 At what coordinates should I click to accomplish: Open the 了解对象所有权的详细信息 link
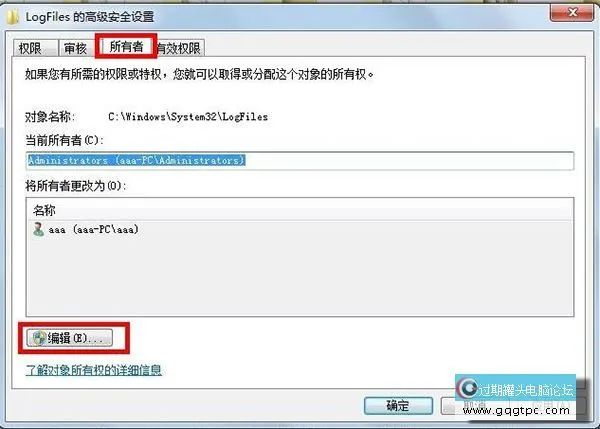[x=93, y=370]
